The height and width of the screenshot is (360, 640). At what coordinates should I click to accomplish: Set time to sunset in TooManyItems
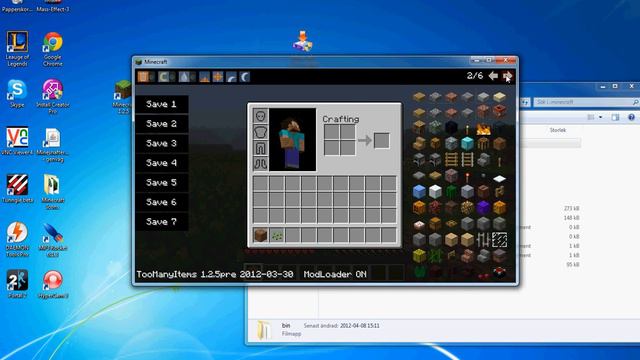pyautogui.click(x=231, y=76)
